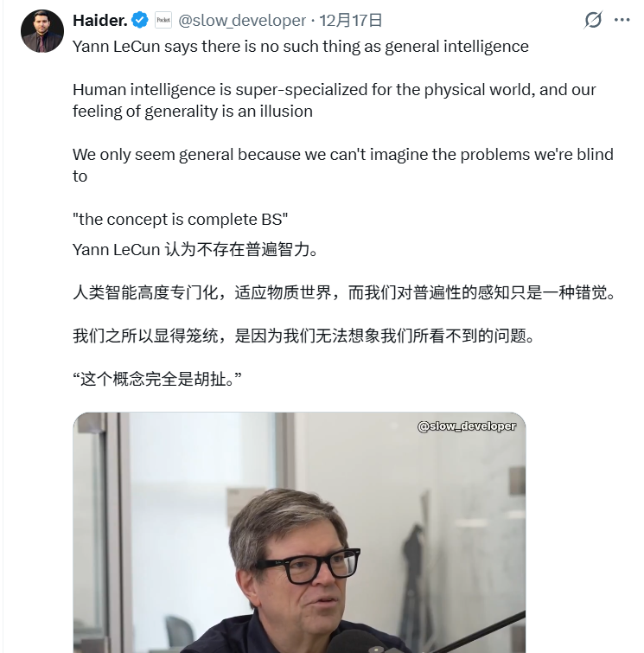This screenshot has width=644, height=653.
Task: Click the Chinese quote '这个概念完全是胡扯'
Action: coord(157,379)
